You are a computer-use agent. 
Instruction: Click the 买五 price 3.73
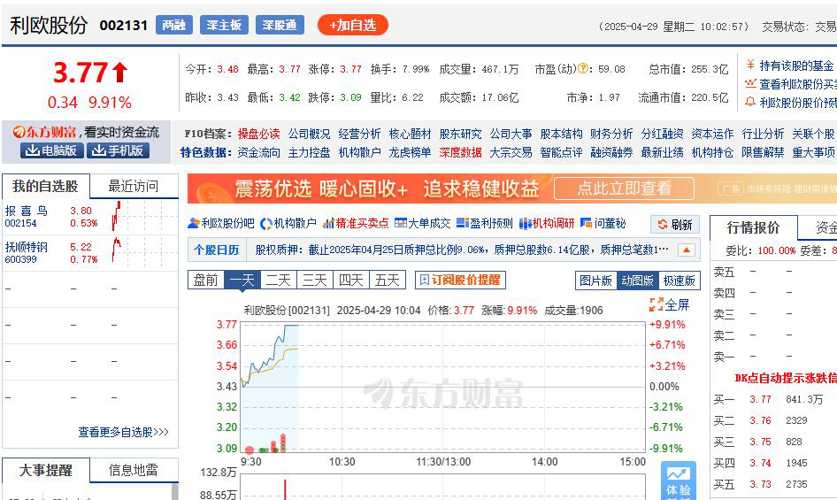[760, 484]
